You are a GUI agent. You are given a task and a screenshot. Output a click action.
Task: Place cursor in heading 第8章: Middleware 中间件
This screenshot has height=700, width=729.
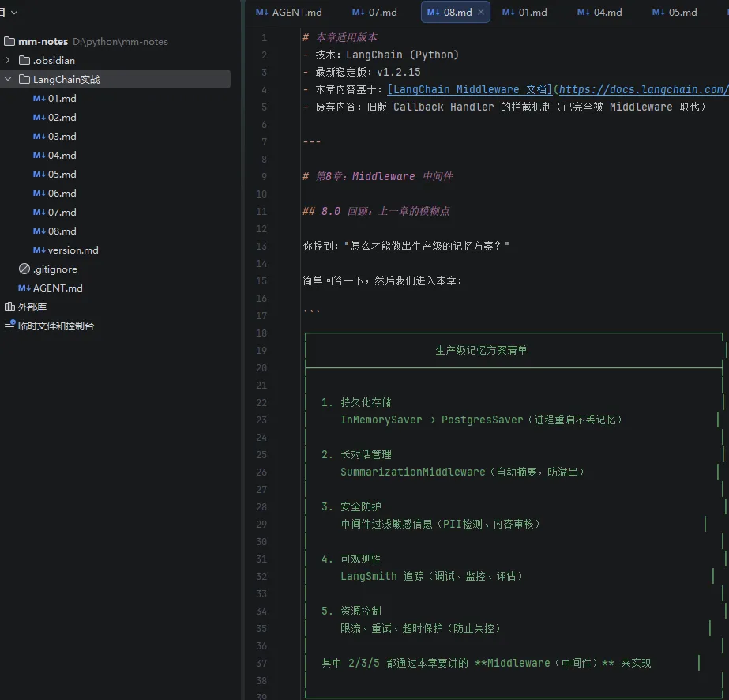pos(384,176)
